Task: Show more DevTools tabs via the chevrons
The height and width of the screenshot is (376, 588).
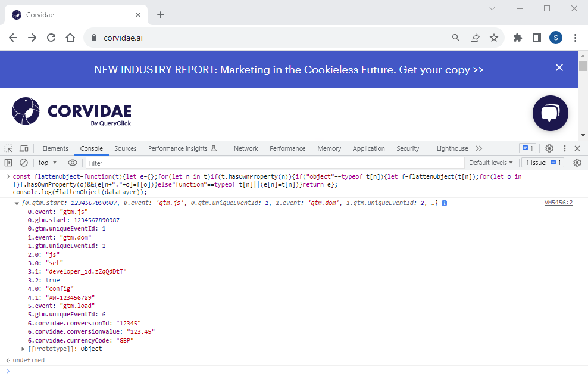Action: tap(479, 148)
